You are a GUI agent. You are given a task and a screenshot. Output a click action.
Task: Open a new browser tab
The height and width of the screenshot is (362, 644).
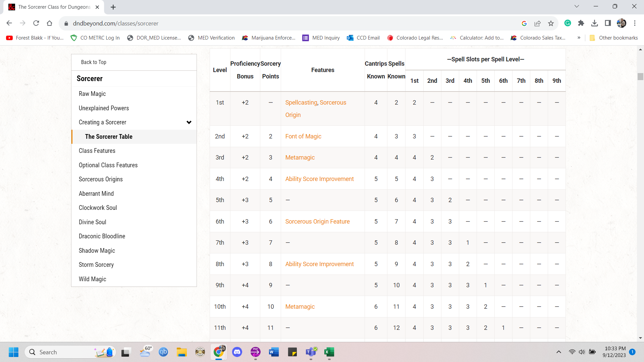click(x=113, y=7)
